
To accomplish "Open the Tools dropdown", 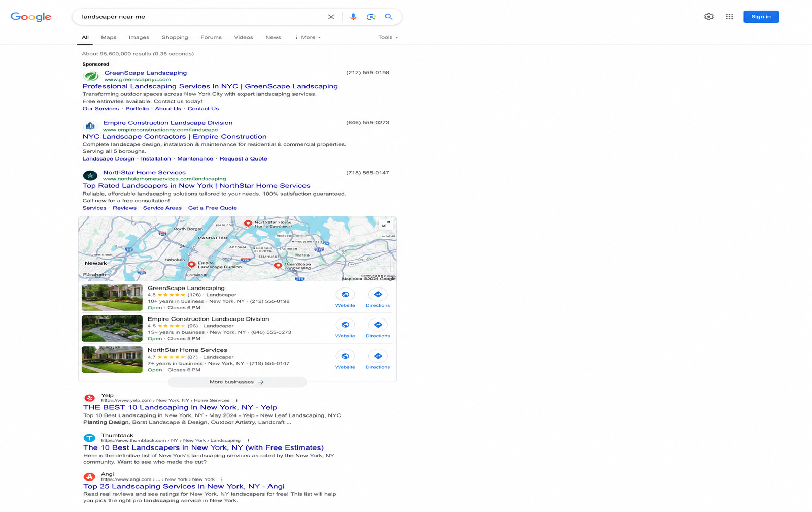I will tap(388, 37).
